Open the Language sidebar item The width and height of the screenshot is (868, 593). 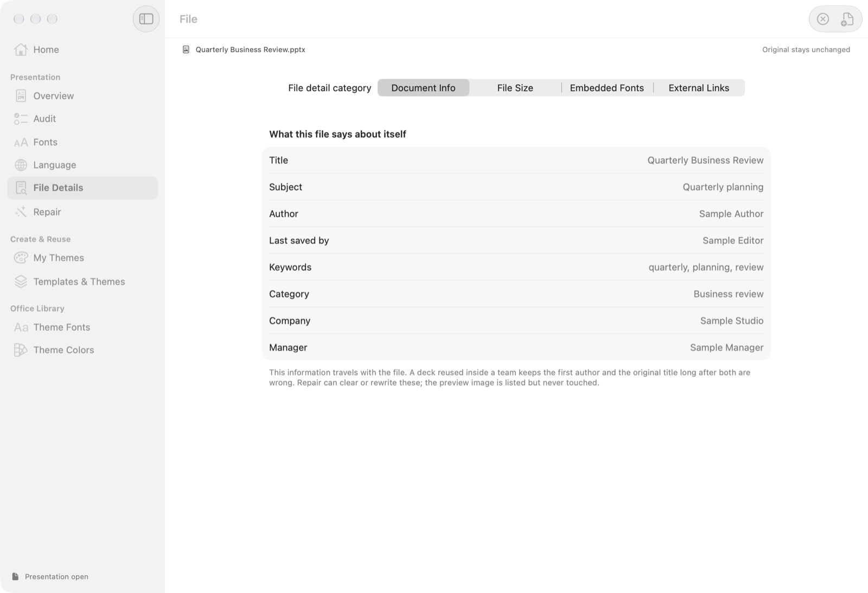[x=82, y=165]
